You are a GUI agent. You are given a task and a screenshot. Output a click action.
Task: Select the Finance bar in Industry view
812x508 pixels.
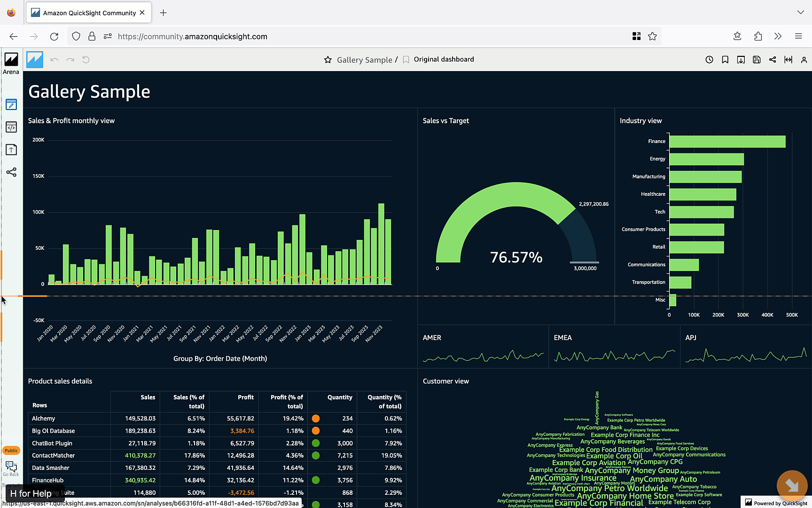pos(727,142)
